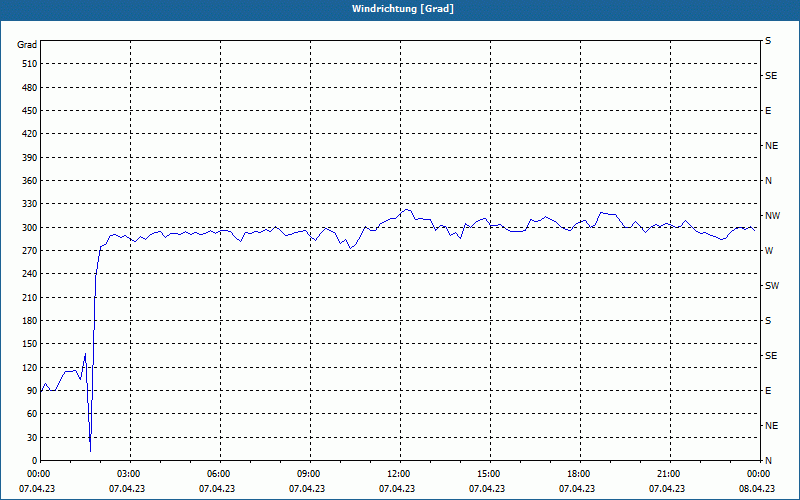
Task: Click the 480 degree axis label
Action: pos(29,87)
